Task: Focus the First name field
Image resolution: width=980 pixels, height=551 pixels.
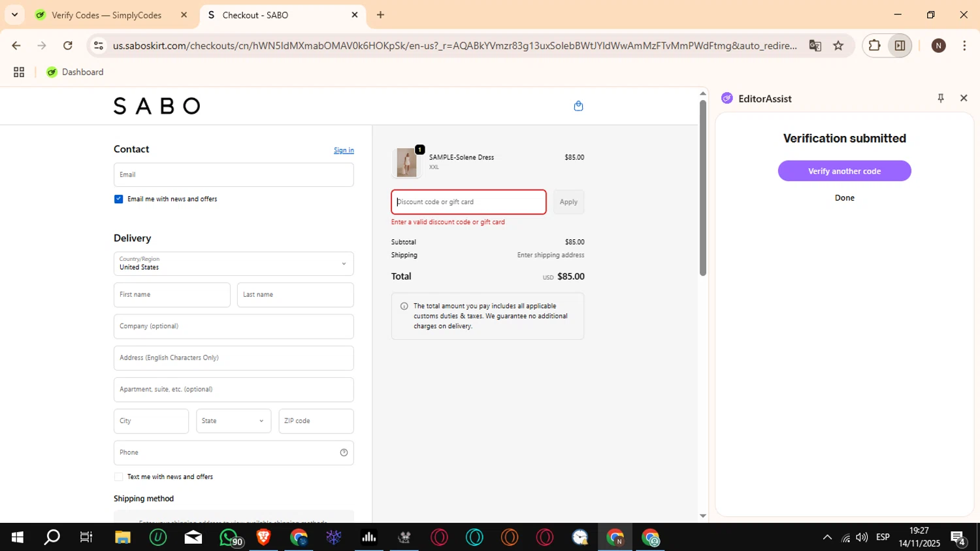Action: click(x=172, y=295)
